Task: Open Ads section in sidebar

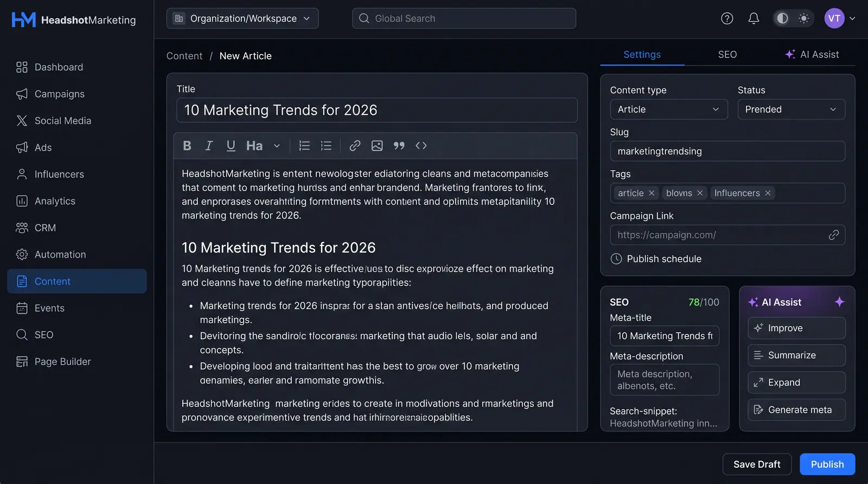Action: pos(77,147)
